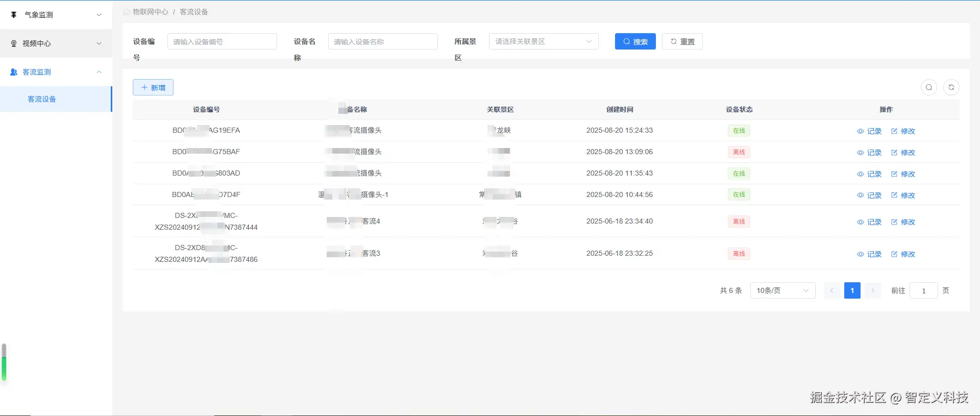980x416 pixels.
Task: Click 创建时间 column header
Action: click(620, 110)
